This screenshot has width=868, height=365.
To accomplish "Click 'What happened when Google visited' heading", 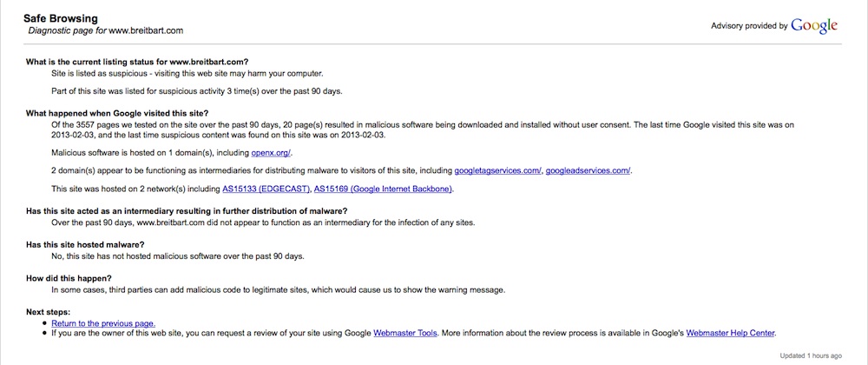I will click(x=117, y=113).
